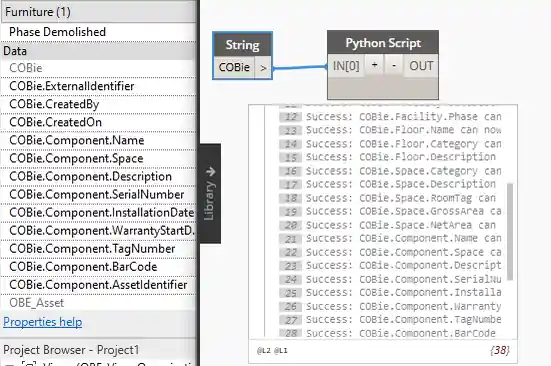Viewport: 551px width, 366px height.
Task: Select the COBie.Component.TagNumber parameter
Action: coord(98,249)
